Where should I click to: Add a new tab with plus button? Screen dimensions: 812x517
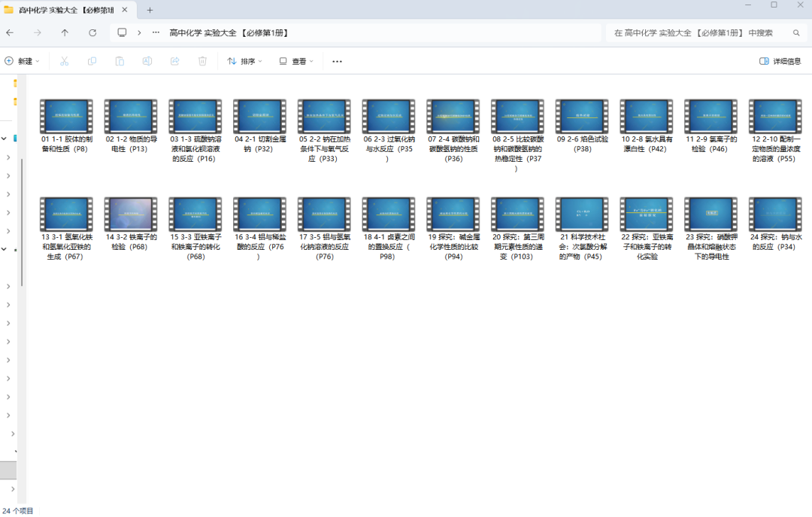click(150, 10)
